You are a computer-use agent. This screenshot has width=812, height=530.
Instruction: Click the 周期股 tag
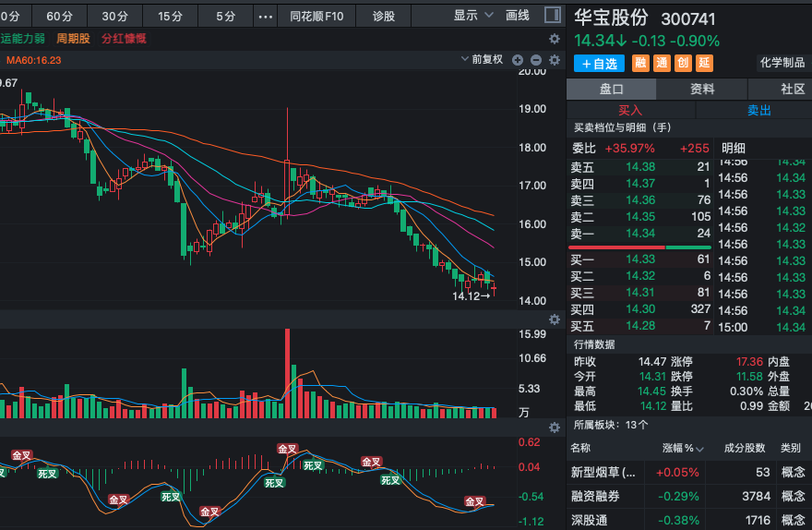click(x=73, y=39)
